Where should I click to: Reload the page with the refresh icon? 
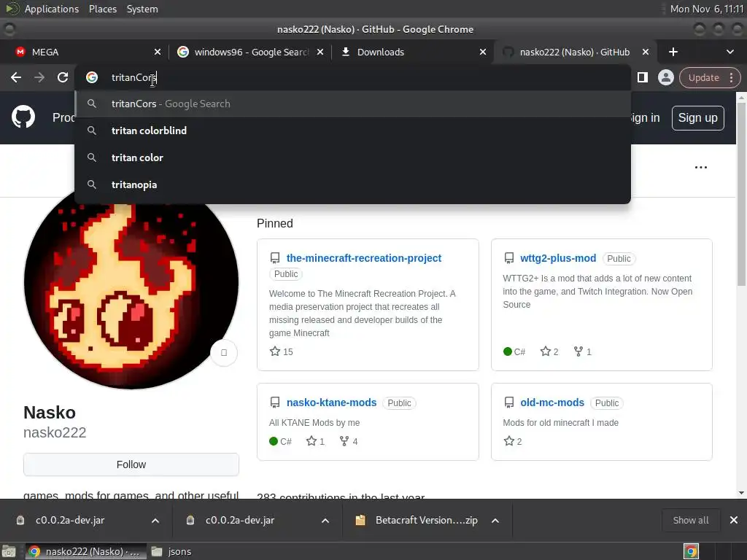click(x=63, y=77)
